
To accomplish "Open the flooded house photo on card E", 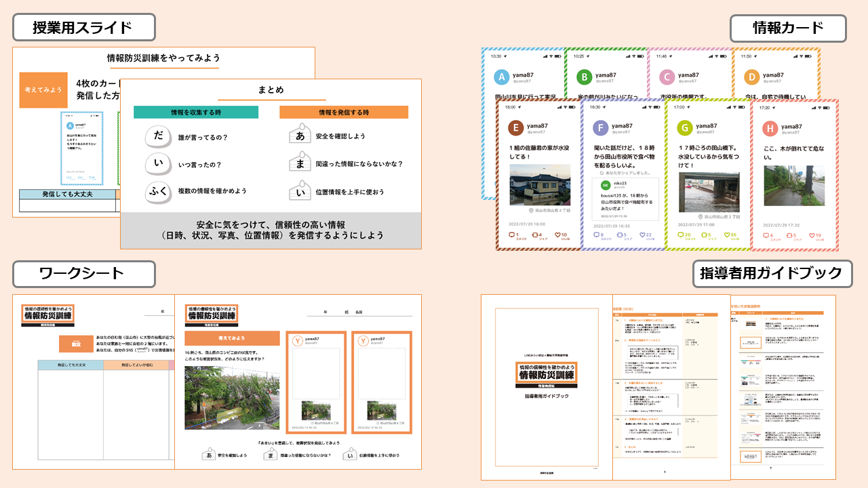I will tap(536, 184).
